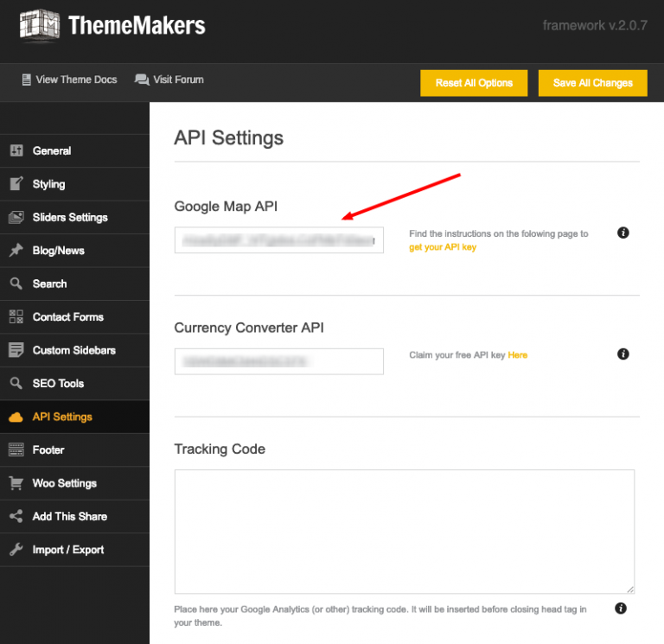Viewport: 664px width, 644px height.
Task: Click the Reset All Options button
Action: point(474,83)
